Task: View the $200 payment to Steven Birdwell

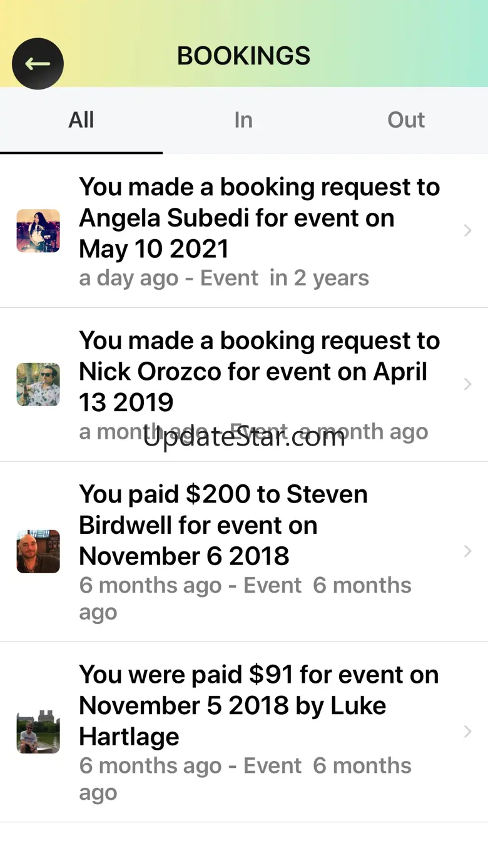Action: (244, 552)
